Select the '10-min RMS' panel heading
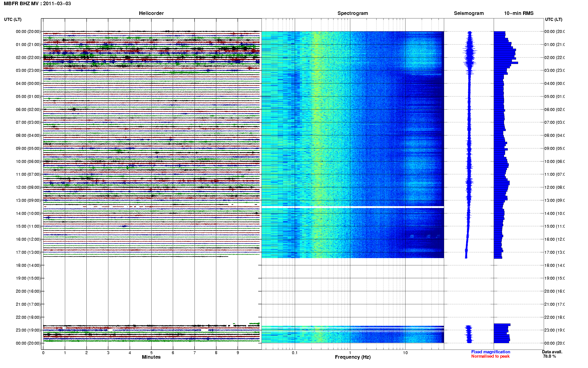588x368 pixels. 519,13
